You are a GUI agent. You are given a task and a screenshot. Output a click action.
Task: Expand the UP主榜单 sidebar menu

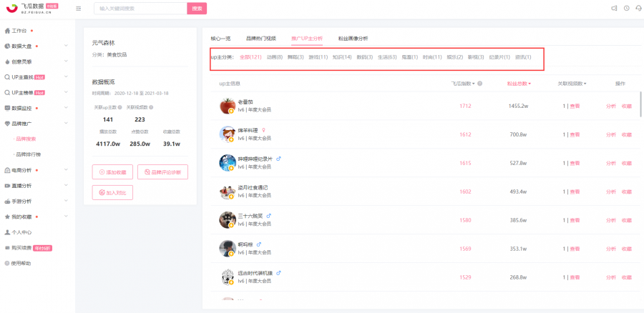click(66, 93)
